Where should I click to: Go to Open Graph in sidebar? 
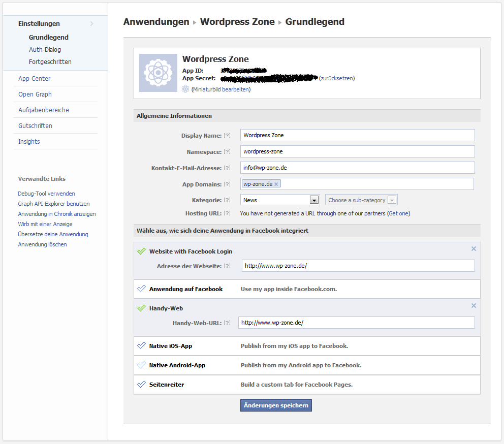point(35,94)
